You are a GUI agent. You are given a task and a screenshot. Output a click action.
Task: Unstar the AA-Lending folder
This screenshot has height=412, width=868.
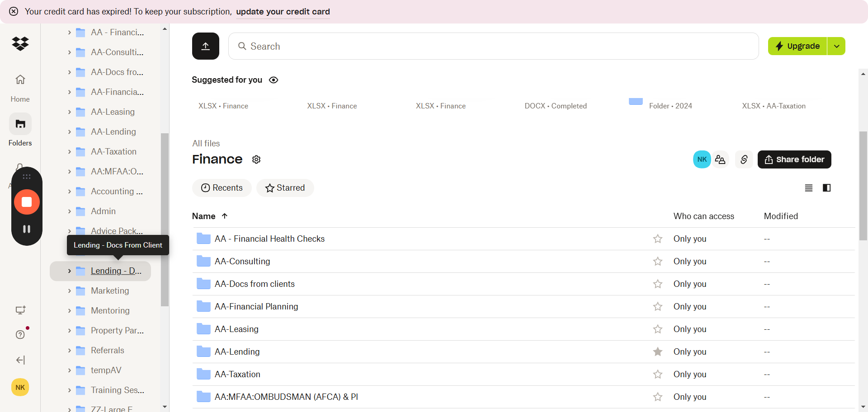click(658, 352)
